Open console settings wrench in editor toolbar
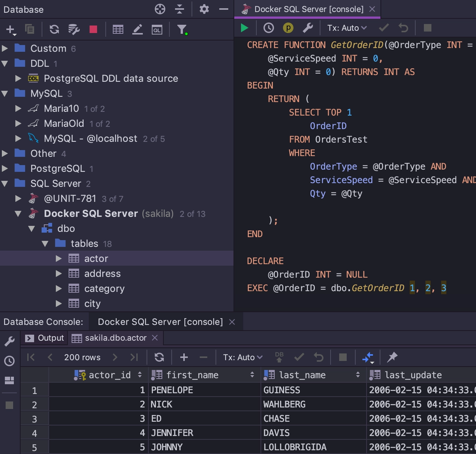The image size is (476, 454). 308,28
